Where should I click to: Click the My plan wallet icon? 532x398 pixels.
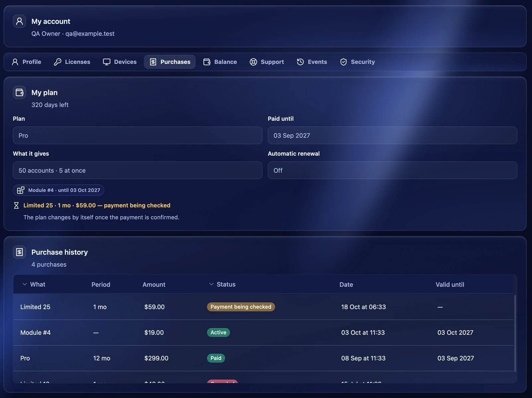point(19,93)
